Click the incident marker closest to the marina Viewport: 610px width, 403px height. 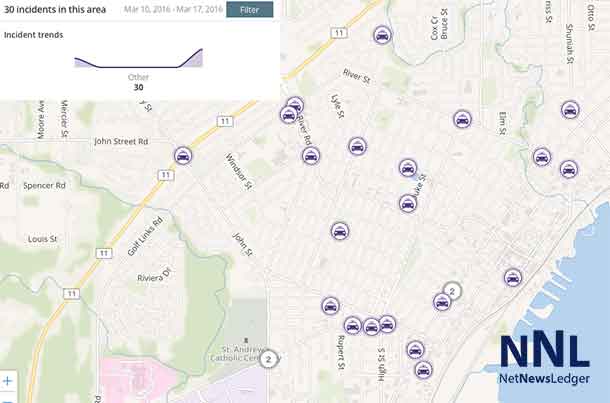click(x=513, y=278)
